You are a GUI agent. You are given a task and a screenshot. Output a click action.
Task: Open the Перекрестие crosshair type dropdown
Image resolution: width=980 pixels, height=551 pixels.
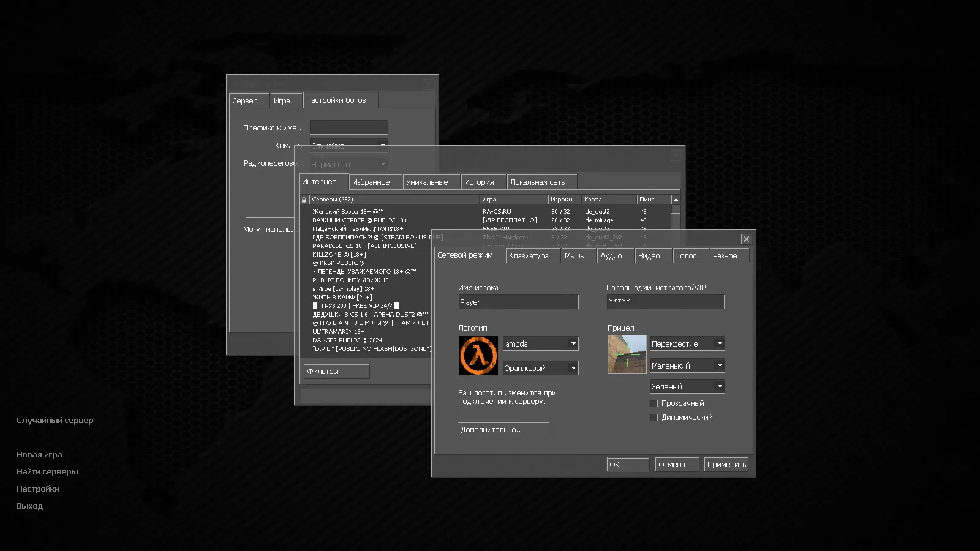(687, 344)
